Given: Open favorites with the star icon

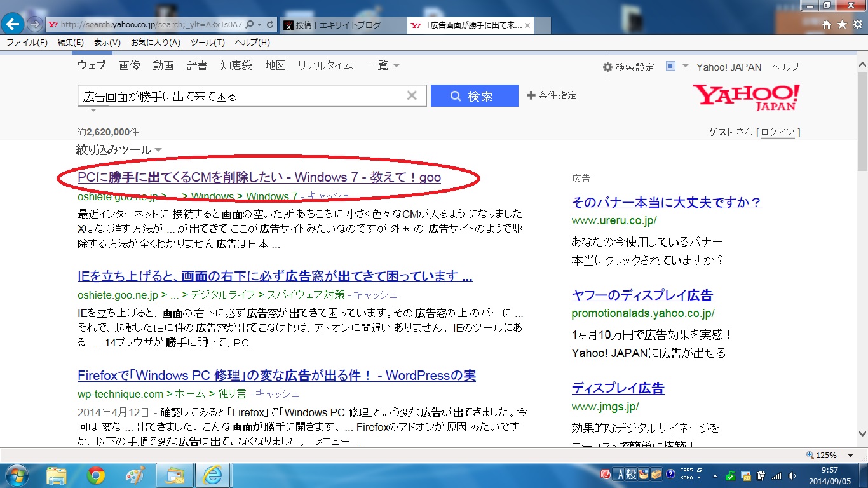Looking at the screenshot, I should coord(842,25).
